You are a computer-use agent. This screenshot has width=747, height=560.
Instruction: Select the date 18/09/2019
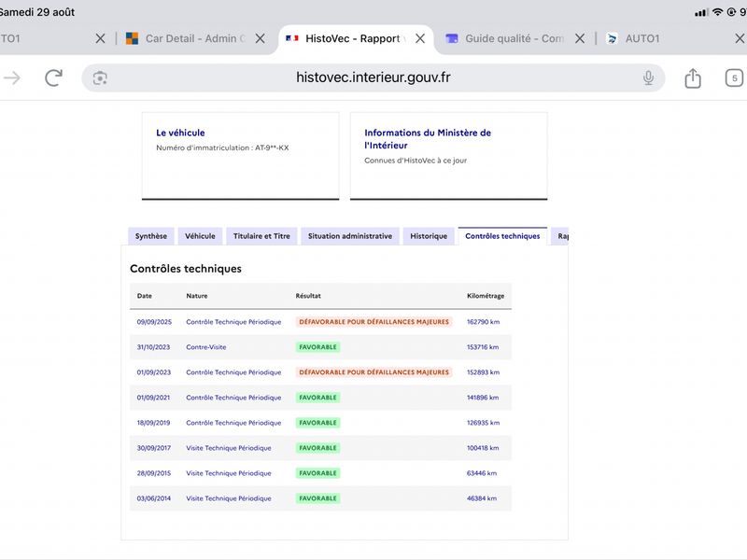tap(153, 423)
